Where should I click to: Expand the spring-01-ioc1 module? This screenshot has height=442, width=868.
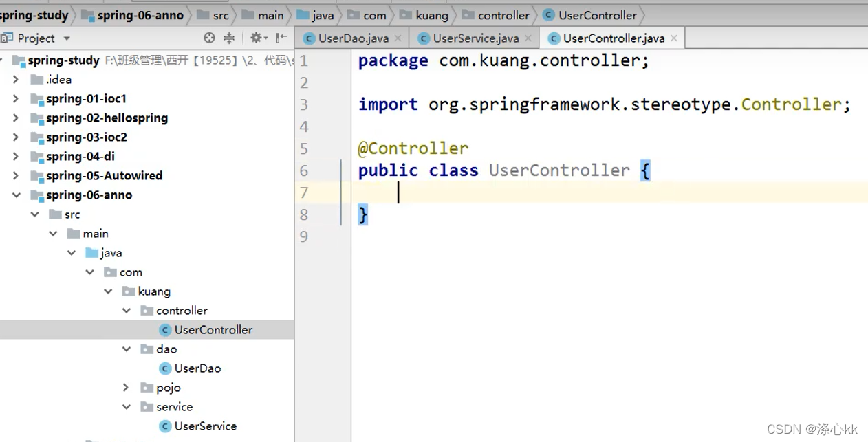(16, 99)
